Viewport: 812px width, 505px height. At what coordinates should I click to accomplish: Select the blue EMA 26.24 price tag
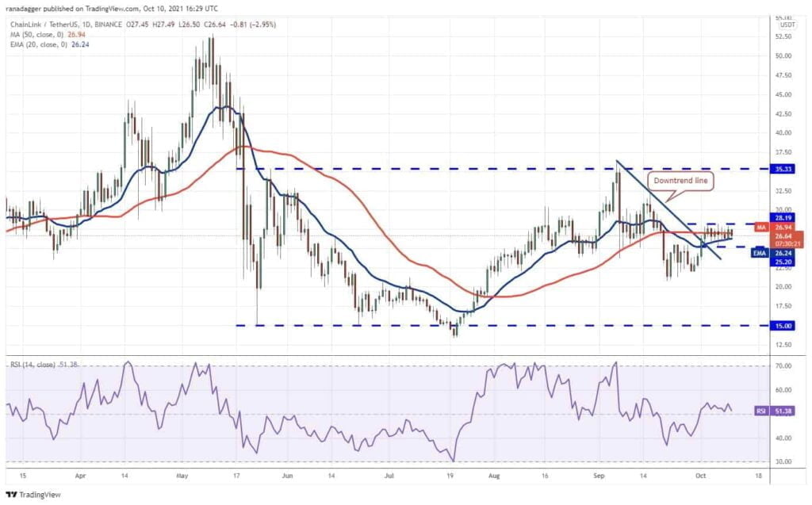click(772, 253)
